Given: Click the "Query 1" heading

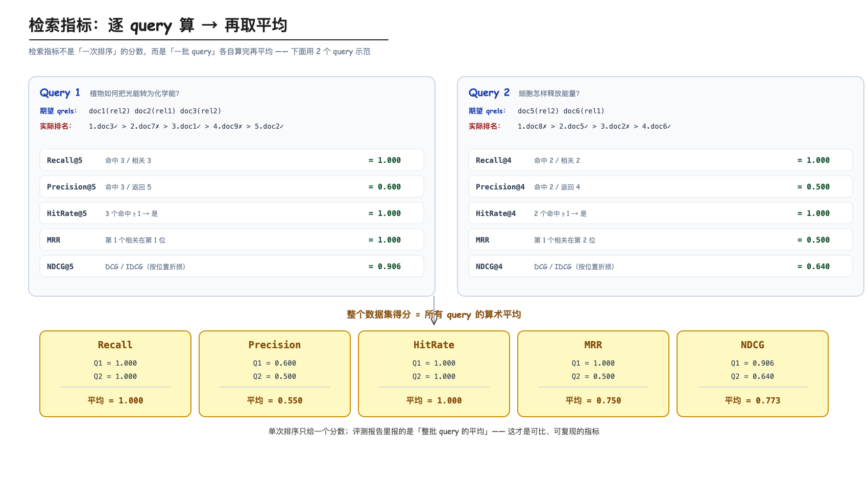Looking at the screenshot, I should coord(60,92).
